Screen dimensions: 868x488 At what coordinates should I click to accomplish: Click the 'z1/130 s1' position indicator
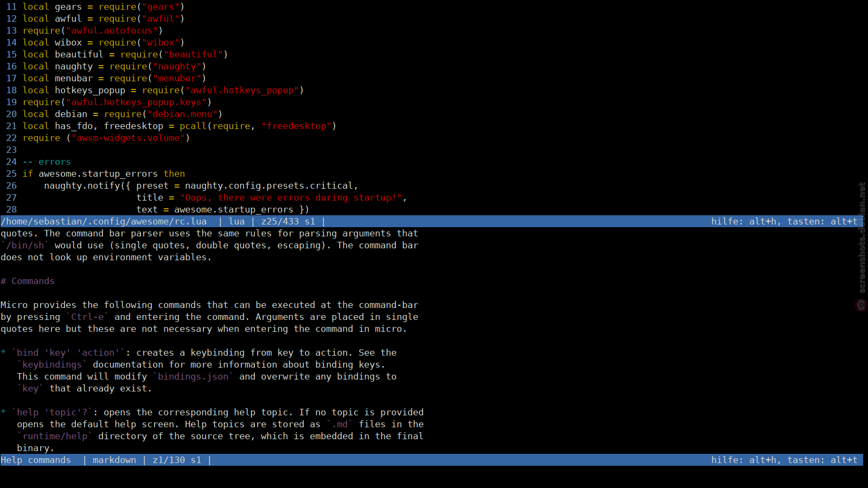click(x=177, y=460)
